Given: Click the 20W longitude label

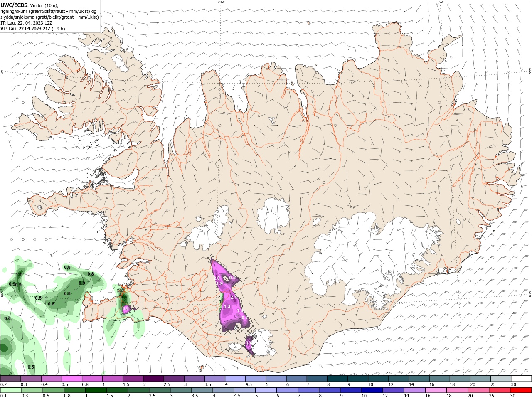Looking at the screenshot, I should pyautogui.click(x=221, y=2).
